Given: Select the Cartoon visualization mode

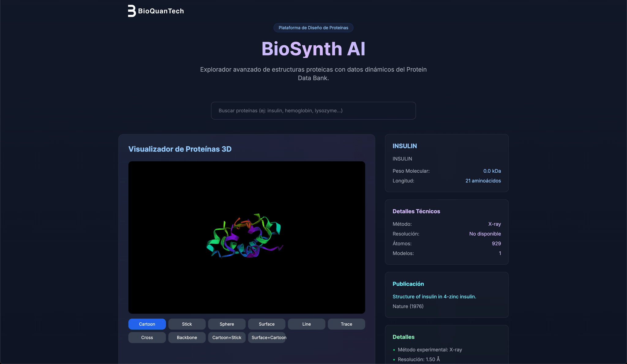Looking at the screenshot, I should pos(147,324).
